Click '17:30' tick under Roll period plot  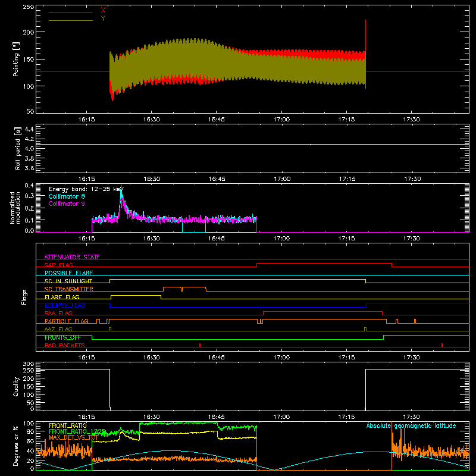point(412,179)
